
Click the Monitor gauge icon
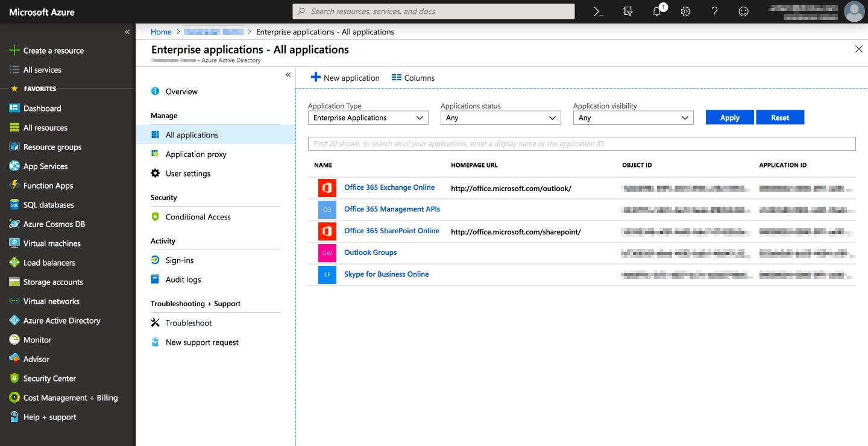(x=14, y=340)
